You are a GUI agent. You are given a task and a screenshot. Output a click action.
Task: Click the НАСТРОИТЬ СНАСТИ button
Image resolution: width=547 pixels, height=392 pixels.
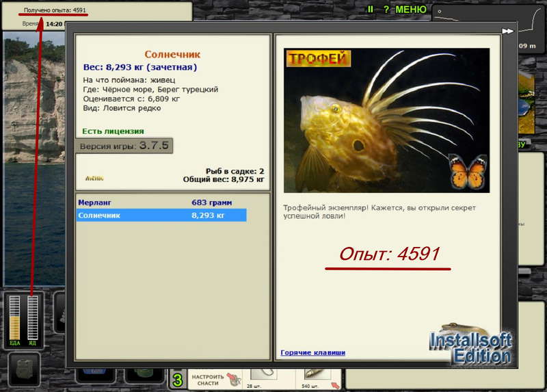coord(216,380)
